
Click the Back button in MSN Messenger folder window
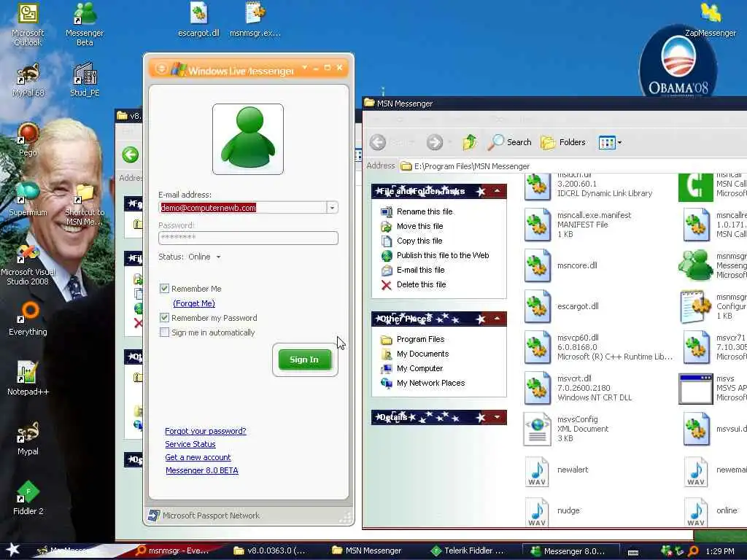[x=378, y=142]
